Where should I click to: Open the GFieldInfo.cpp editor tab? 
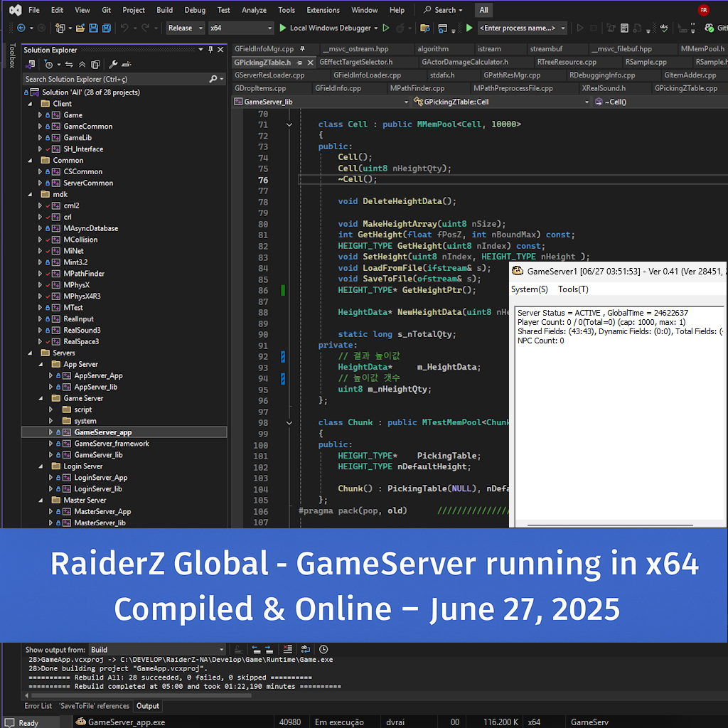338,88
